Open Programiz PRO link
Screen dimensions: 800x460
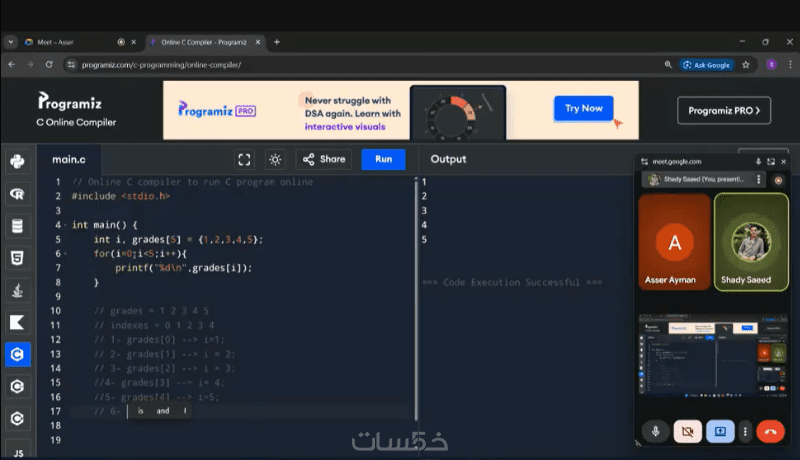pyautogui.click(x=723, y=110)
